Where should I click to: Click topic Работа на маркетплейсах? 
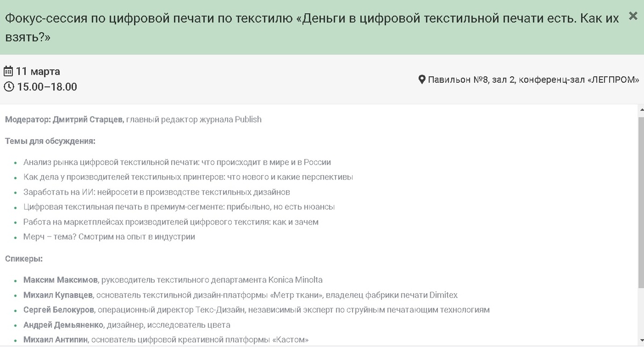pyautogui.click(x=171, y=222)
